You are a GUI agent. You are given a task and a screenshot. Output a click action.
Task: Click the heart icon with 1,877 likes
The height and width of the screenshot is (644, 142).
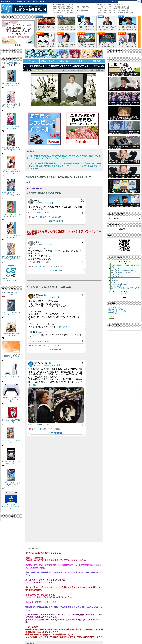point(30,429)
